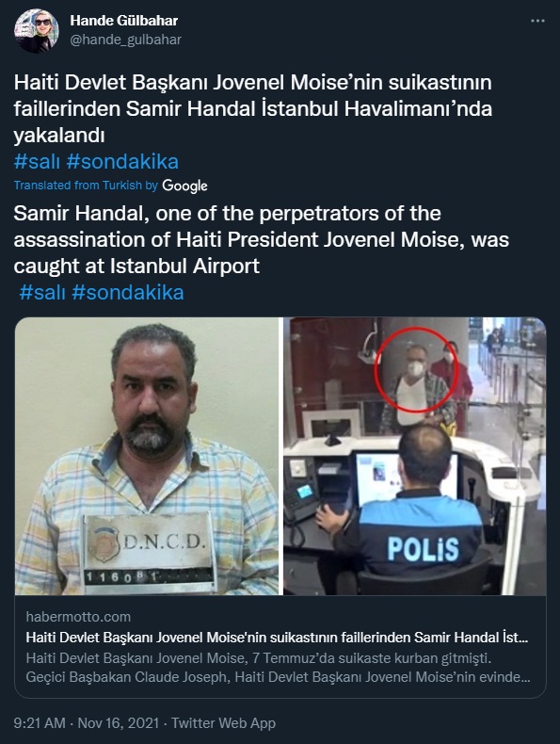Click the Google logo in translation line
The width and height of the screenshot is (560, 744).
(x=184, y=186)
